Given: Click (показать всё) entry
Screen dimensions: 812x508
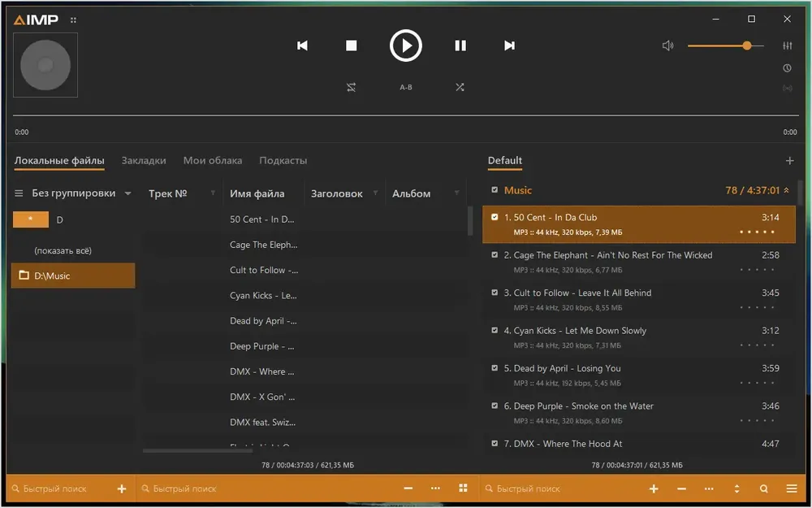Looking at the screenshot, I should tap(63, 250).
